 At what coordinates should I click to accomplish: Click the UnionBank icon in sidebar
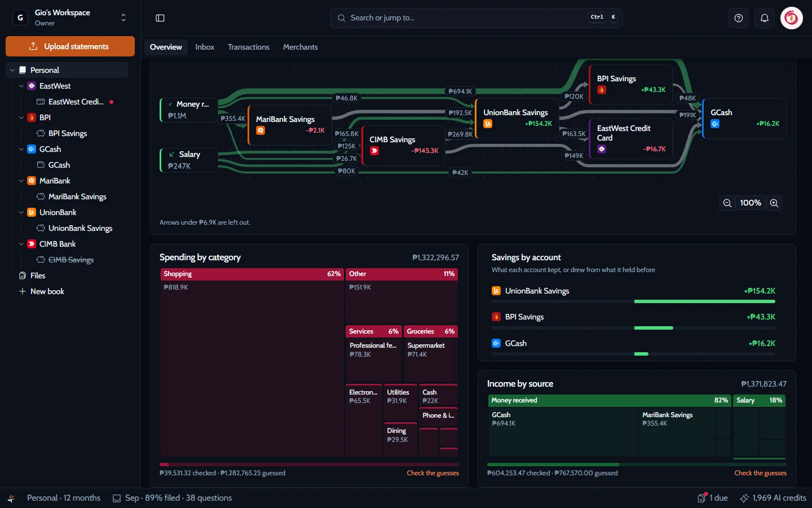pos(32,212)
